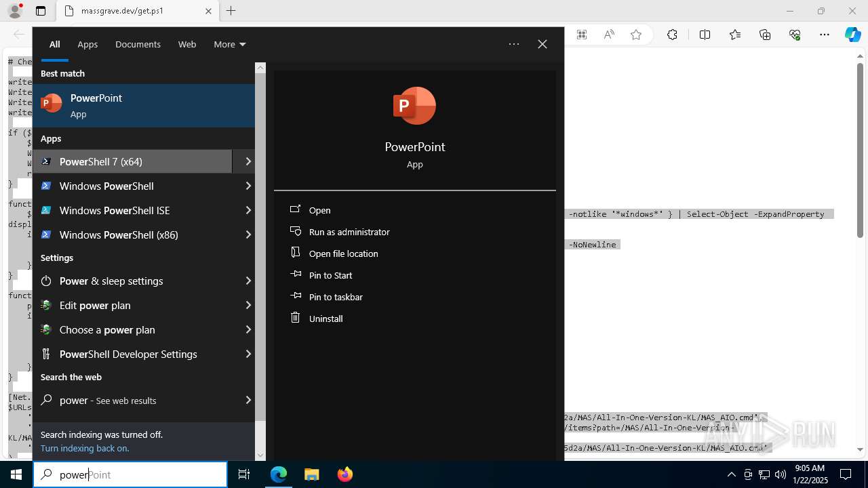This screenshot has width=868, height=488.
Task: Launch Firefox from the taskbar
Action: pyautogui.click(x=345, y=474)
